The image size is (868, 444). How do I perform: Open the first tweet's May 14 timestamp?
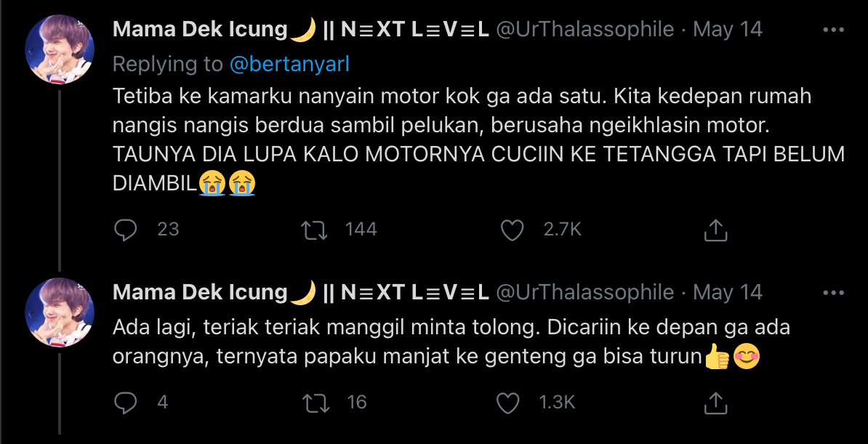728,30
